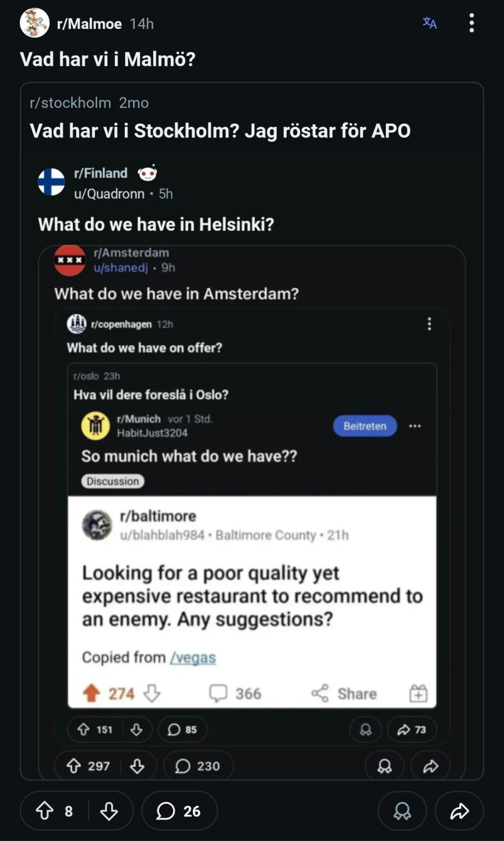The width and height of the screenshot is (504, 841).
Task: Upvote the r/Malmoe post
Action: (45, 811)
